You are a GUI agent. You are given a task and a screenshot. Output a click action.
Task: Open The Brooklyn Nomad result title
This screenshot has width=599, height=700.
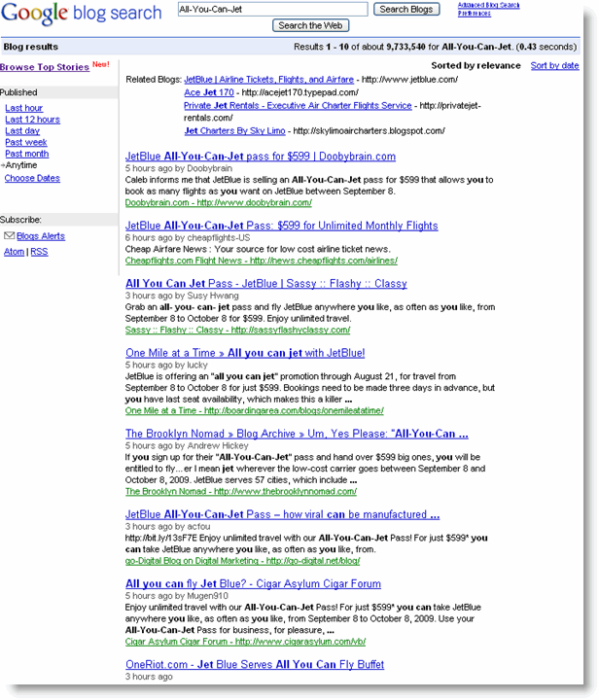point(297,434)
